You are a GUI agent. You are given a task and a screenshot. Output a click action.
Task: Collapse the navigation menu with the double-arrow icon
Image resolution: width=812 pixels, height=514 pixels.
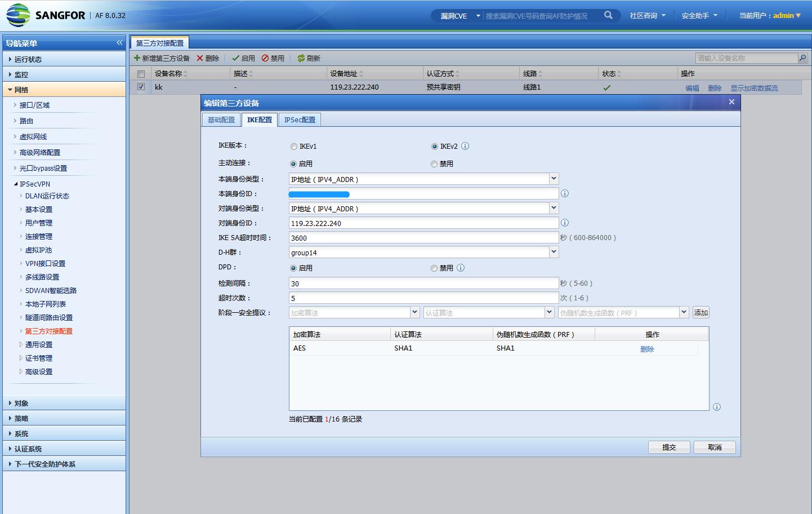tap(119, 43)
